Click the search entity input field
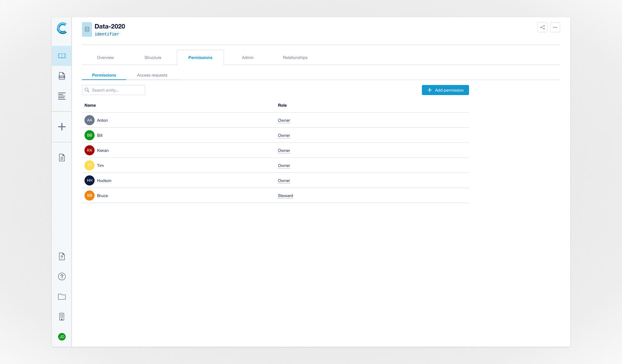Screen dimensions: 622x364 (113, 90)
